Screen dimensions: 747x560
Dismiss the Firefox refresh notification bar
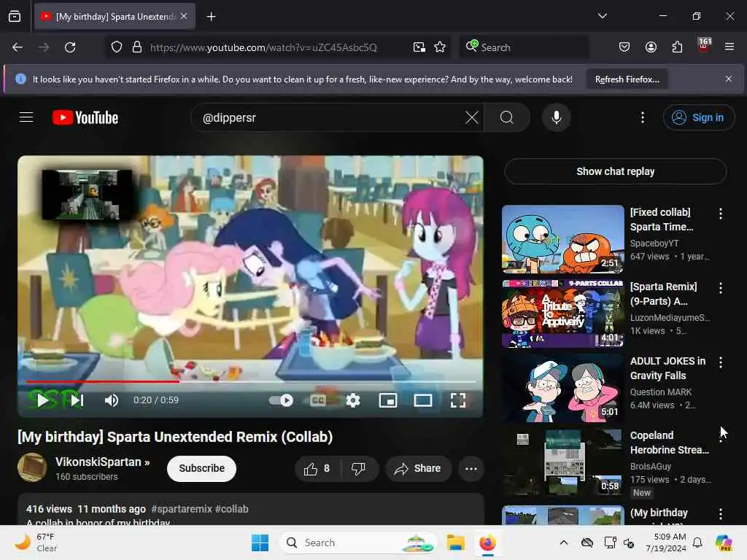(x=728, y=79)
